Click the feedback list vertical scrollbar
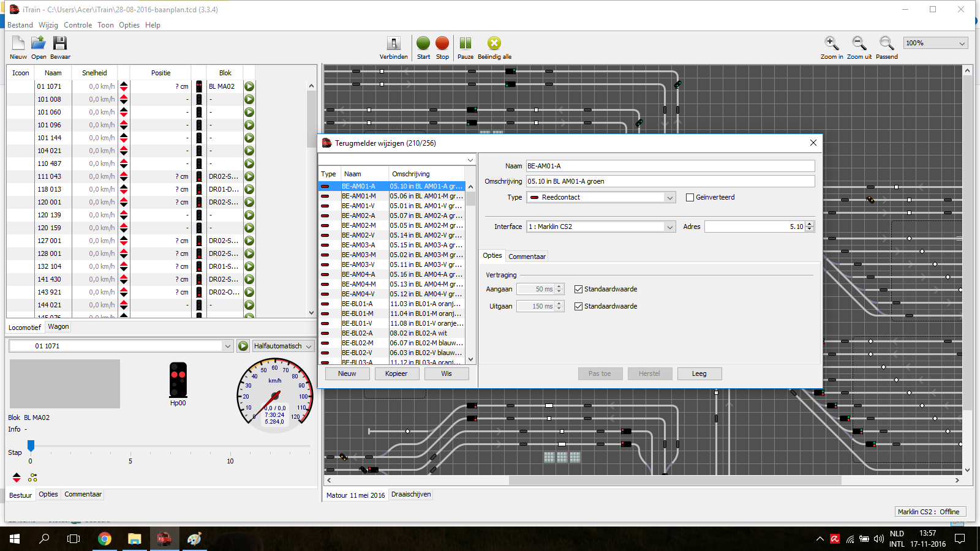 pos(471,199)
